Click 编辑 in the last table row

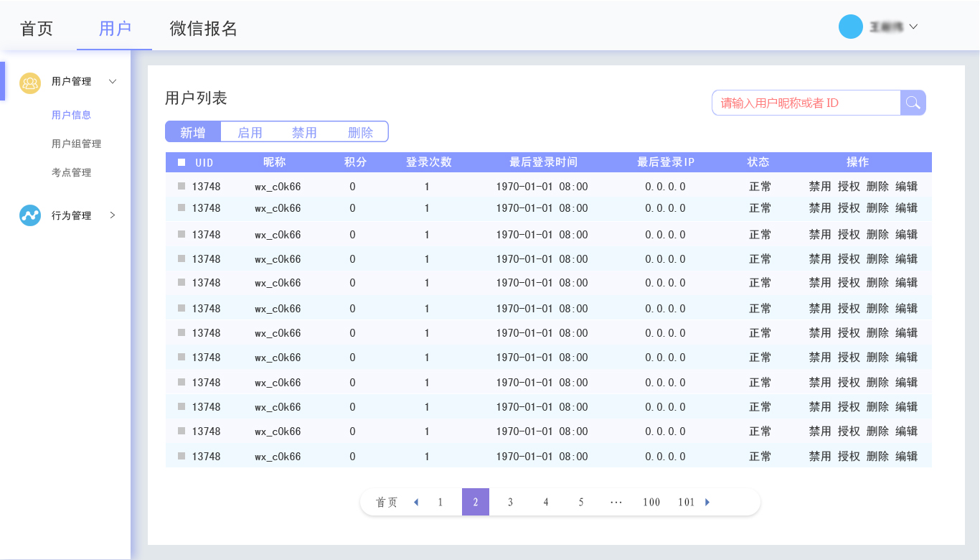click(x=907, y=457)
